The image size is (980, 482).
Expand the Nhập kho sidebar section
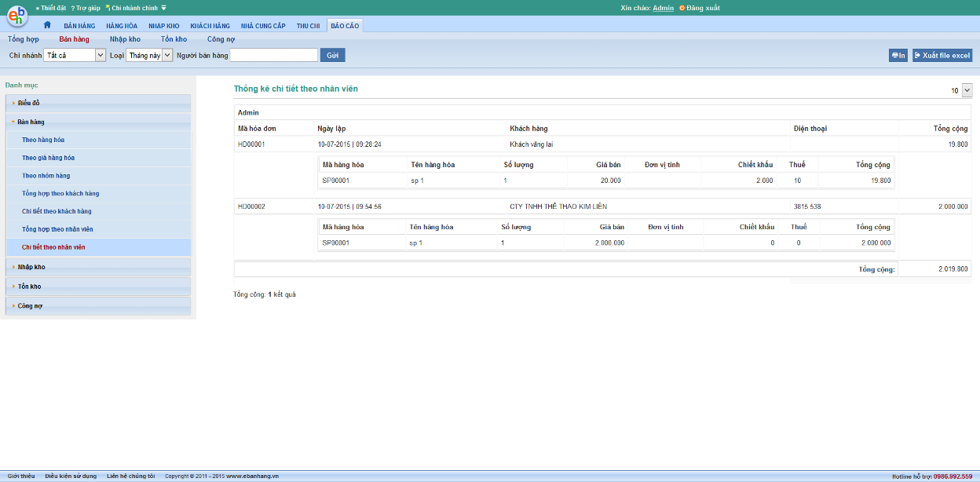tap(98, 267)
